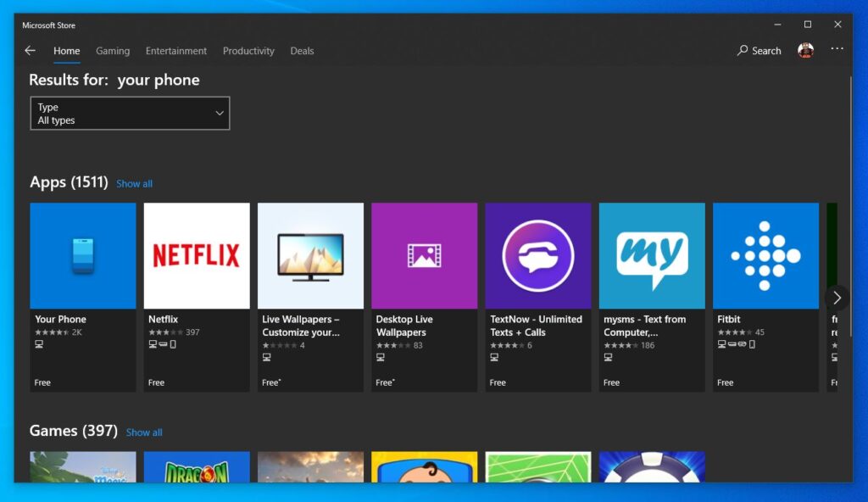Click PC device icon under Your Phone

[39, 344]
